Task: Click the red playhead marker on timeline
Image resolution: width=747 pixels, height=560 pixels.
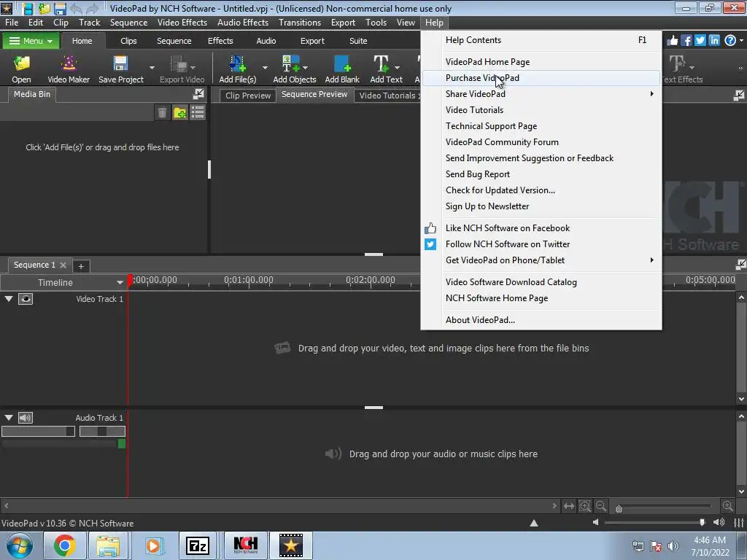Action: click(130, 280)
